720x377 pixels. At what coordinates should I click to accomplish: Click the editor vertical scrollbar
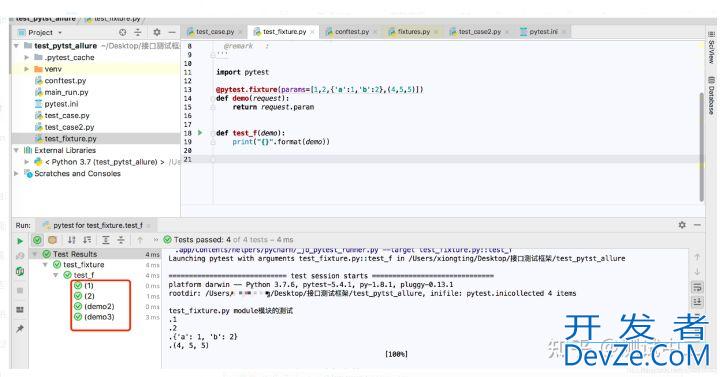702,147
